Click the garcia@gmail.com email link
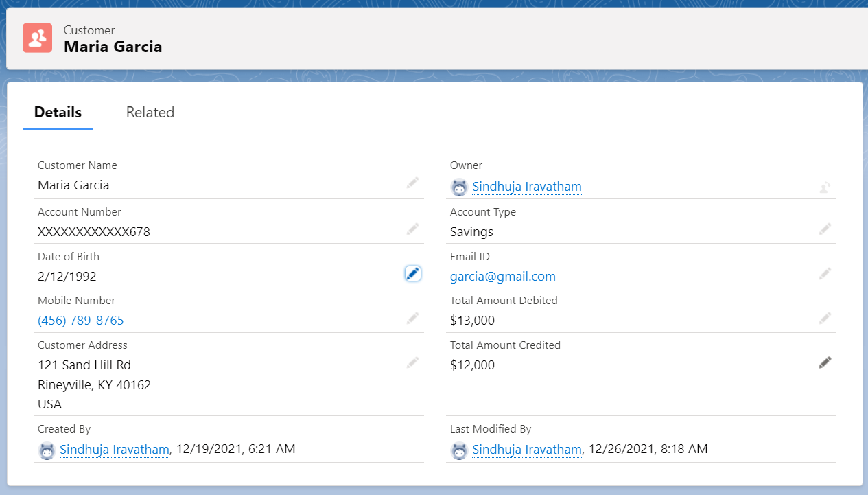 (x=502, y=277)
